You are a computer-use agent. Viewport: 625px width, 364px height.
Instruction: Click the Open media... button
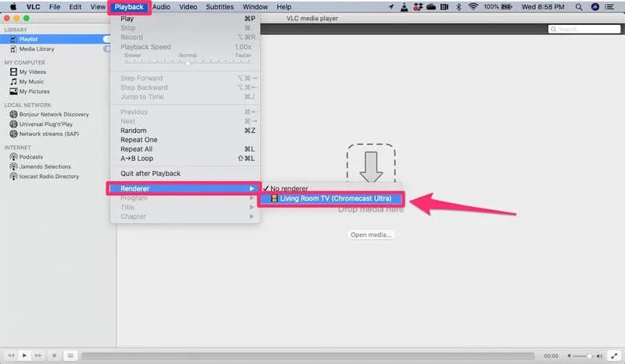click(x=370, y=234)
